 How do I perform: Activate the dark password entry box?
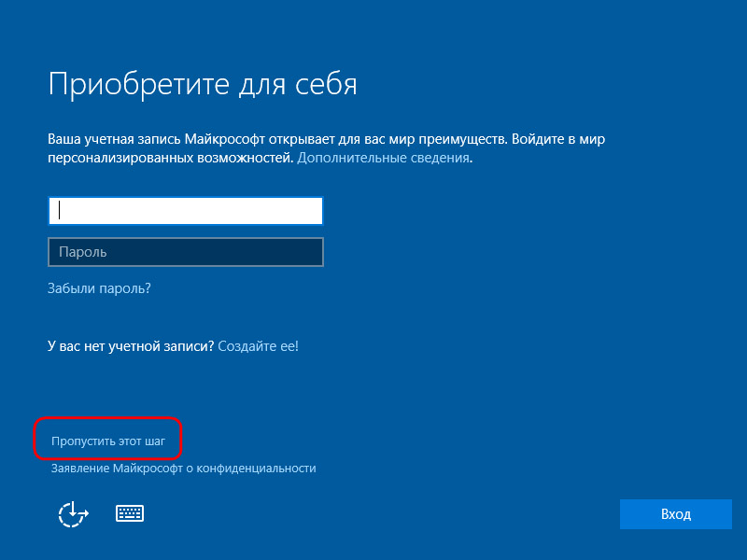pos(185,252)
